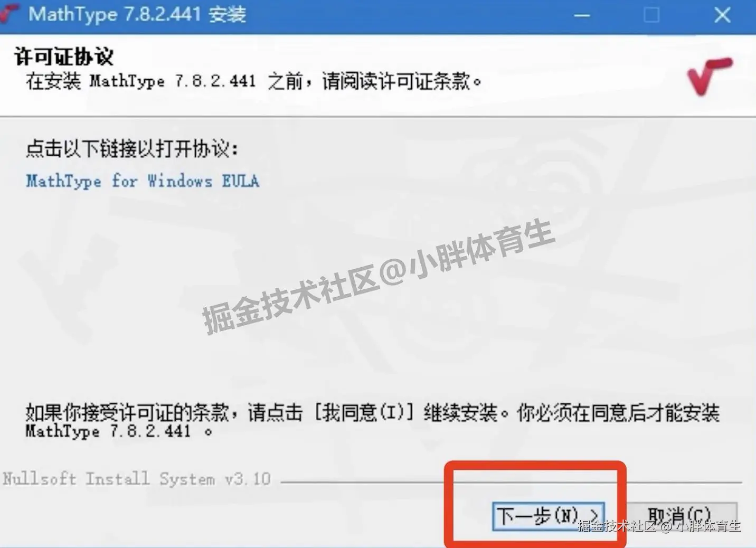Cancel installation with 取消(C) button
756x548 pixels.
pos(681,516)
